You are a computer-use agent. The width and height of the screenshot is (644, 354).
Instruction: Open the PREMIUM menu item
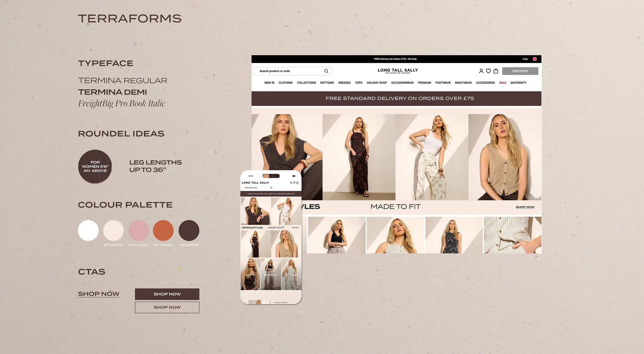point(424,83)
